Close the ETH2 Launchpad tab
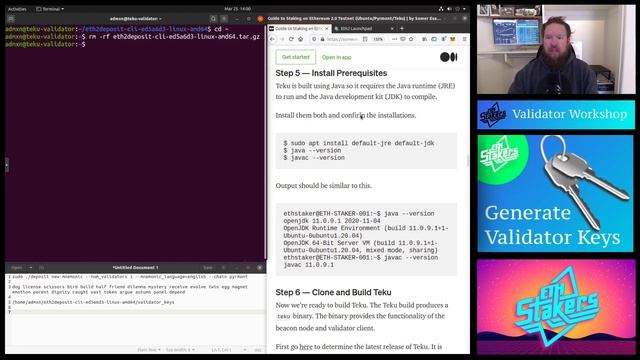 click(x=392, y=29)
